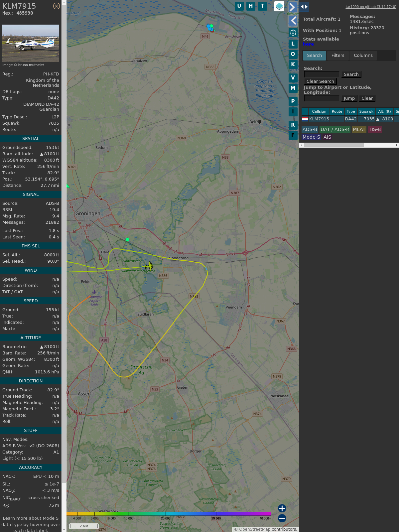The image size is (399, 532).
Task: Switch to the Columns tab
Action: pyautogui.click(x=363, y=56)
